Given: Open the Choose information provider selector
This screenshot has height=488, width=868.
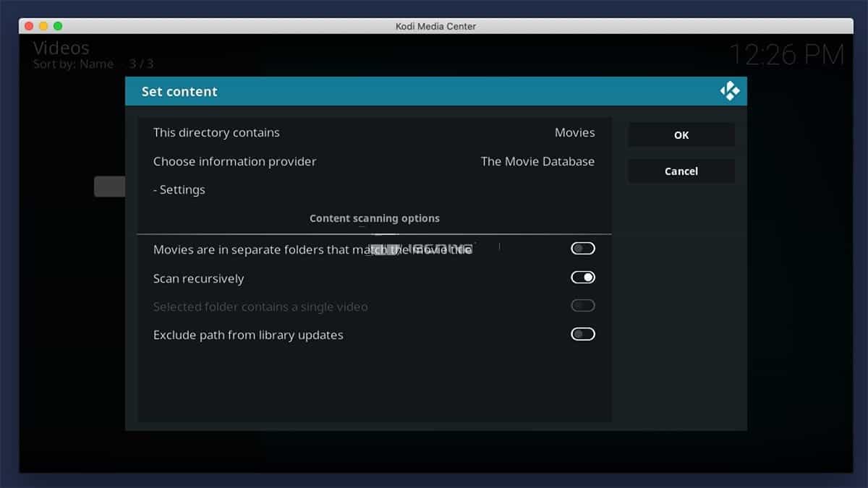Looking at the screenshot, I should [374, 161].
